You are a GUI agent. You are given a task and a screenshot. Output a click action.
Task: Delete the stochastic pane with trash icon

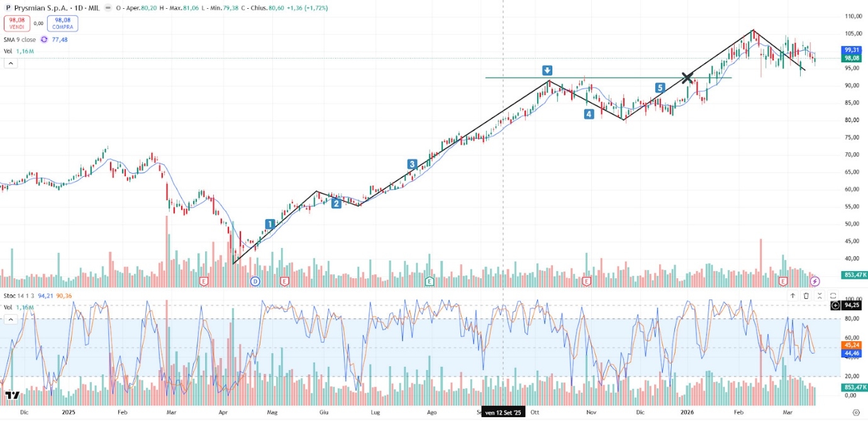tap(806, 296)
